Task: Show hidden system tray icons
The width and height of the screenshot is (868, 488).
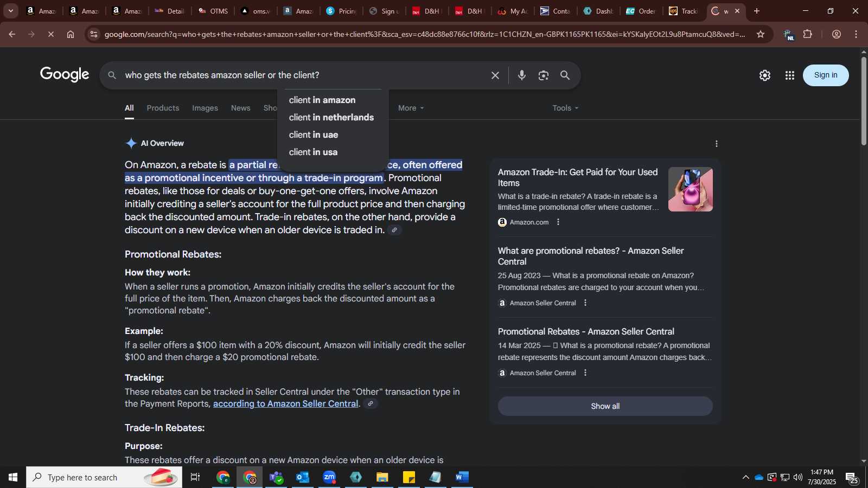Action: click(x=745, y=477)
